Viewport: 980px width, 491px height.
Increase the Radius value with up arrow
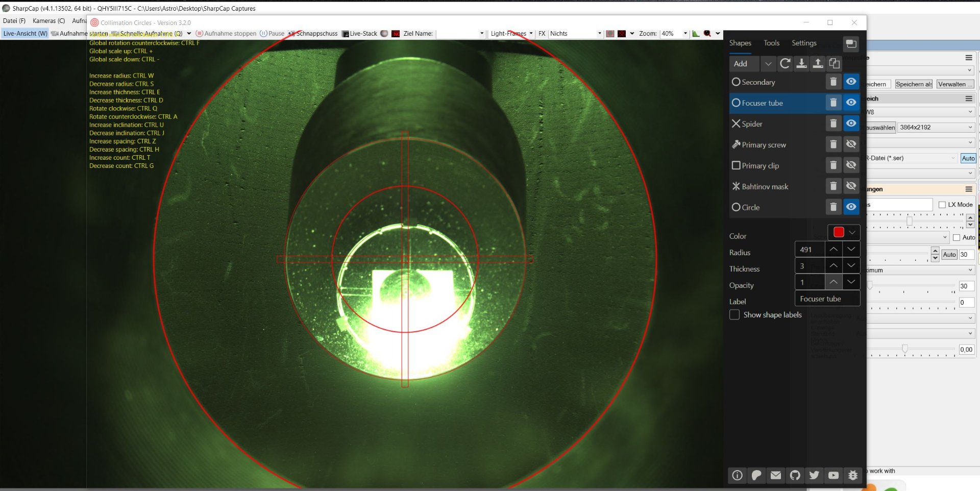click(x=833, y=249)
